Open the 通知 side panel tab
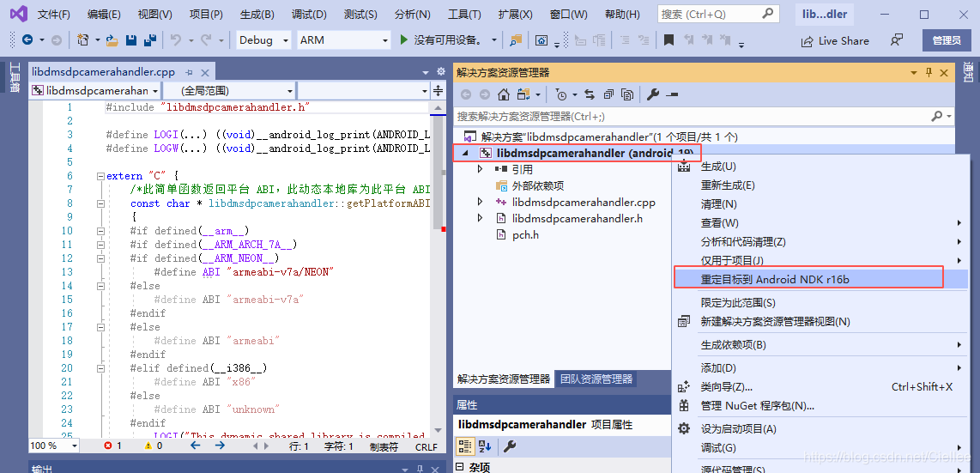This screenshot has width=980, height=473. tap(968, 72)
